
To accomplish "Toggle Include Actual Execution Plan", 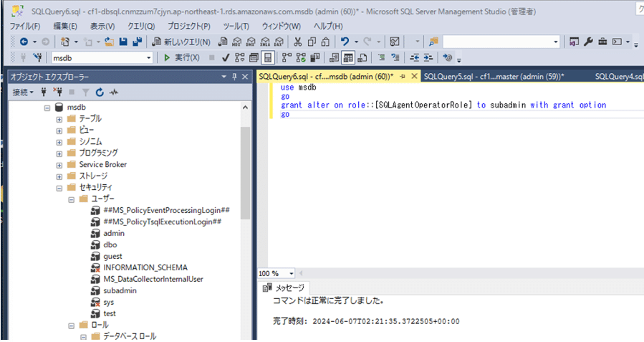I will (x=287, y=57).
